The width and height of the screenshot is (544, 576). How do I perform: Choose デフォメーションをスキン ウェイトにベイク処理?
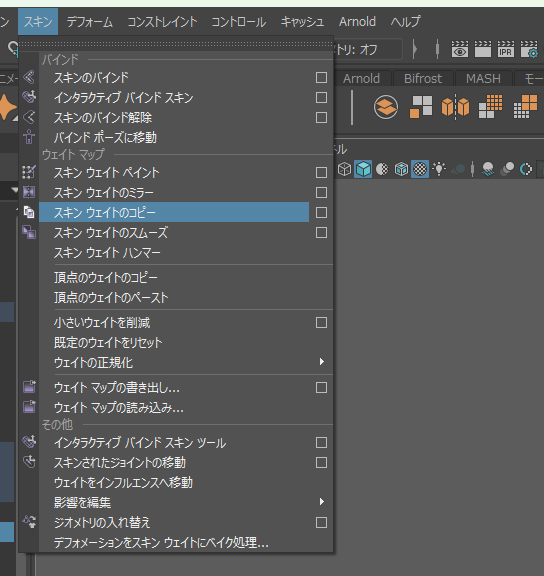(186, 542)
